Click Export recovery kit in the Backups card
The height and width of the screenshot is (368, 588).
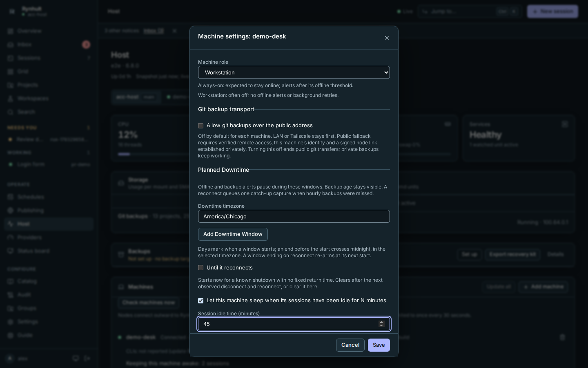click(512, 254)
